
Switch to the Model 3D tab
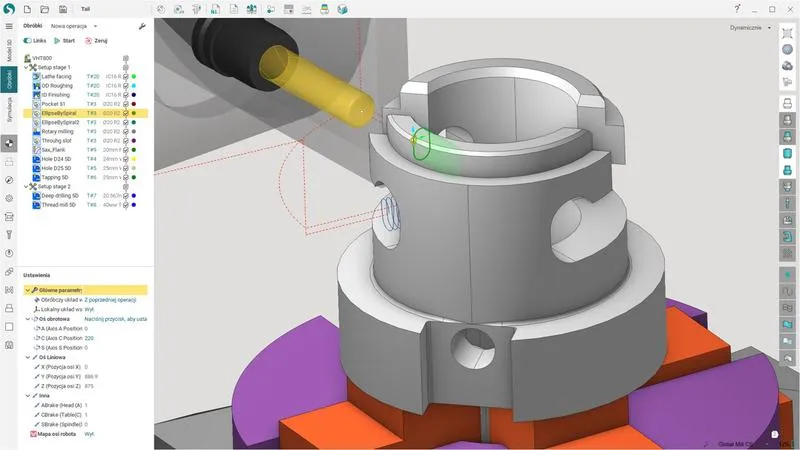(x=9, y=51)
